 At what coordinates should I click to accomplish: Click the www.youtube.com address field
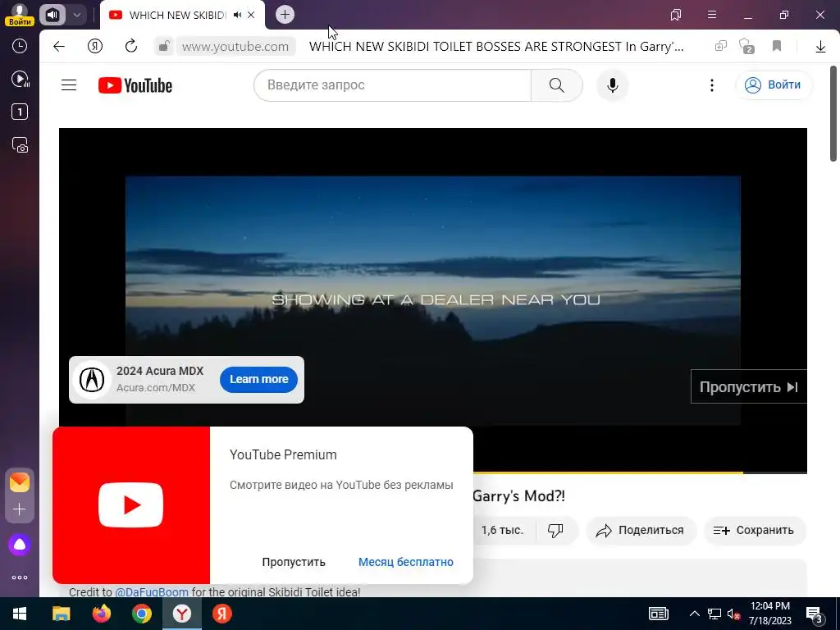[235, 47]
